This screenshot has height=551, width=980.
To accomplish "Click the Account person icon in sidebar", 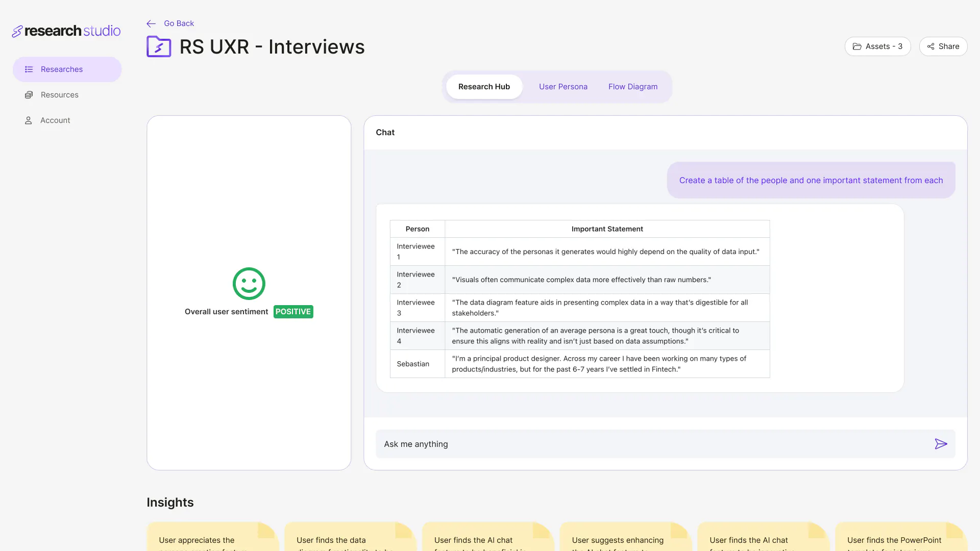I will click(29, 120).
